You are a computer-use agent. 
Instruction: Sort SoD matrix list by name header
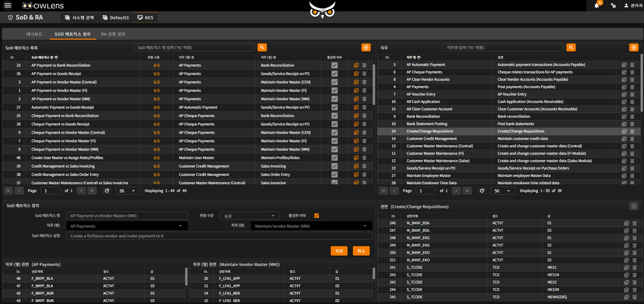(45, 58)
